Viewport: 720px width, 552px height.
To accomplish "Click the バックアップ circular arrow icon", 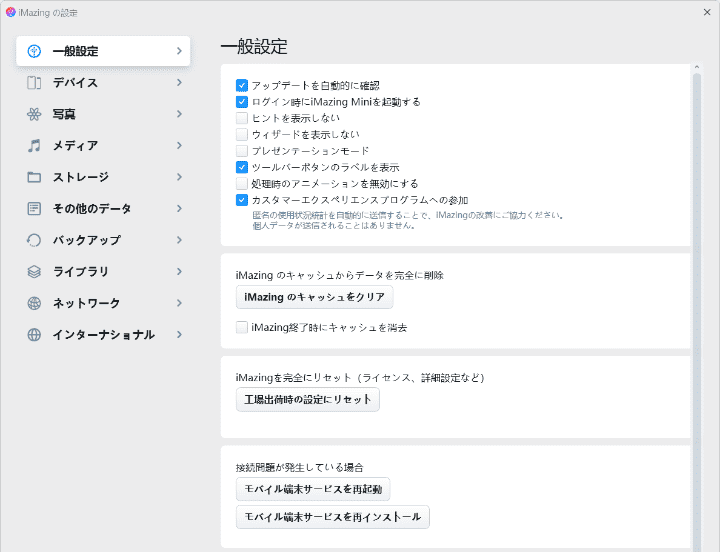I will pyautogui.click(x=34, y=240).
